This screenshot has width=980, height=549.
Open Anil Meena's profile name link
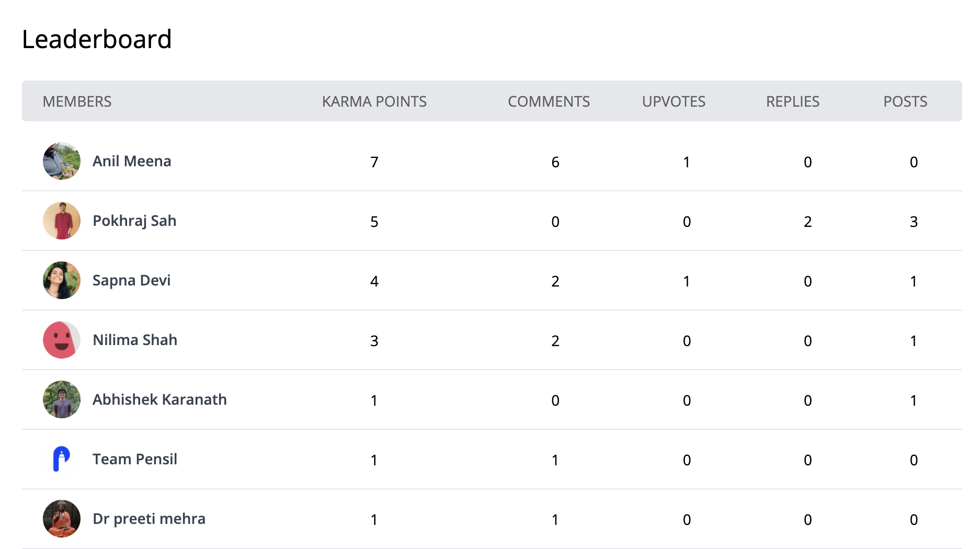[132, 161]
